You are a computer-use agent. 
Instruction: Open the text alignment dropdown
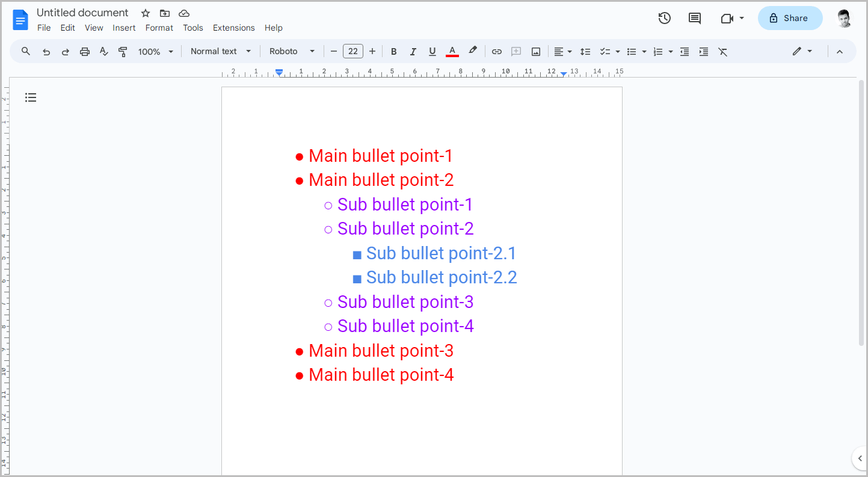563,52
